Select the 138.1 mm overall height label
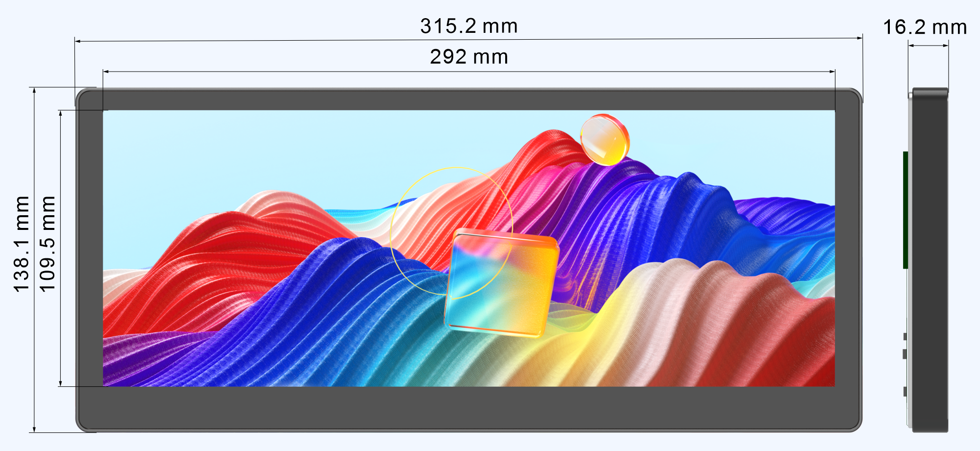The height and width of the screenshot is (451, 980). 22,244
